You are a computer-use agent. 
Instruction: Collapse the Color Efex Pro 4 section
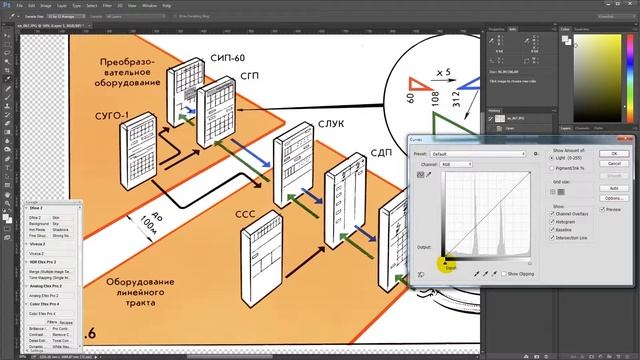coord(27,304)
